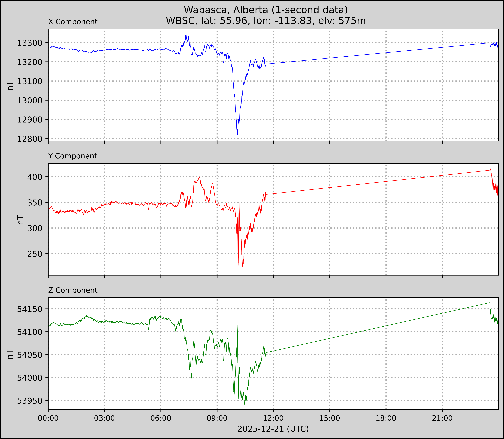Click the 00:00 time axis label
The height and width of the screenshot is (439, 504).
(x=48, y=418)
